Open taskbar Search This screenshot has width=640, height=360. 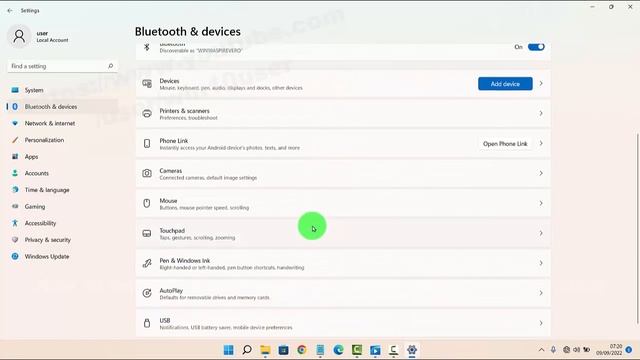[247, 350]
